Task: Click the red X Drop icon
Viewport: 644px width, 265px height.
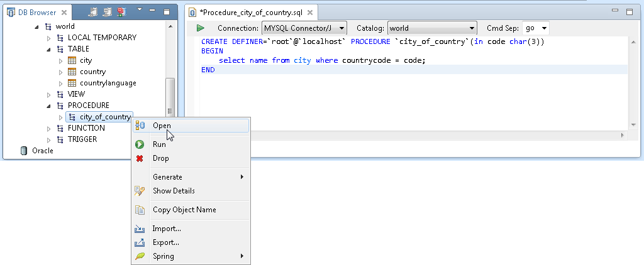Action: point(140,158)
